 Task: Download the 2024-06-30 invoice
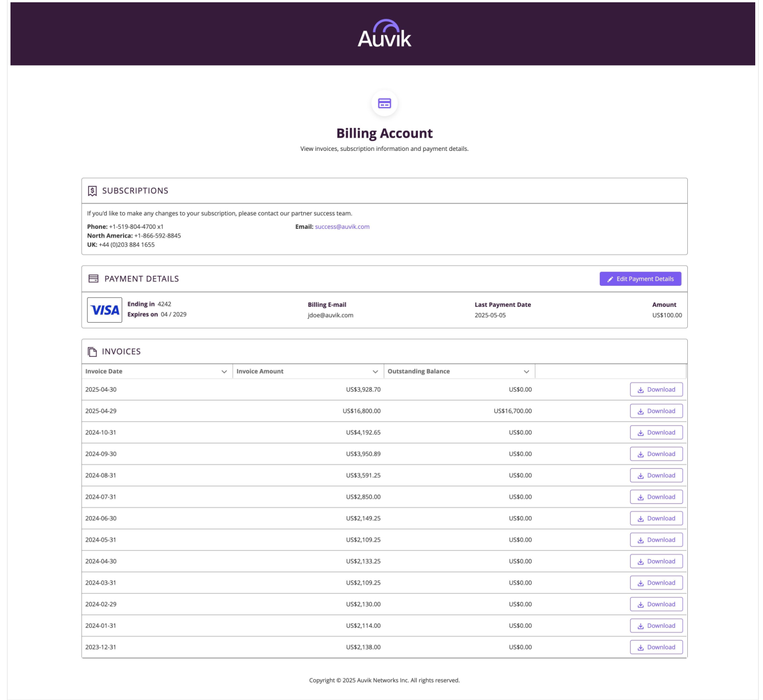pyautogui.click(x=656, y=518)
